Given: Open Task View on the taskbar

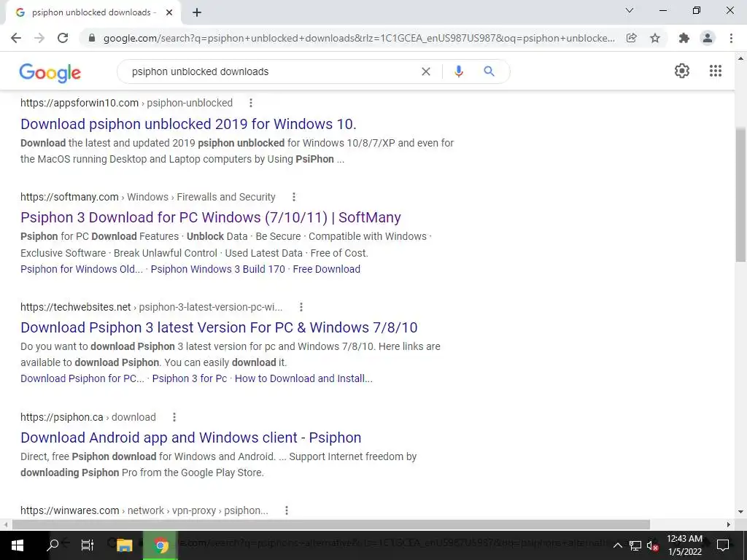Looking at the screenshot, I should point(88,545).
